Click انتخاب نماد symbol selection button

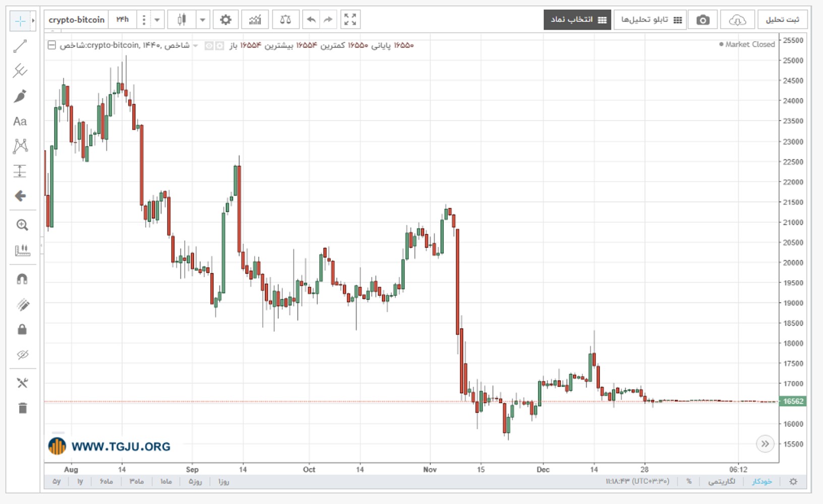click(x=577, y=20)
